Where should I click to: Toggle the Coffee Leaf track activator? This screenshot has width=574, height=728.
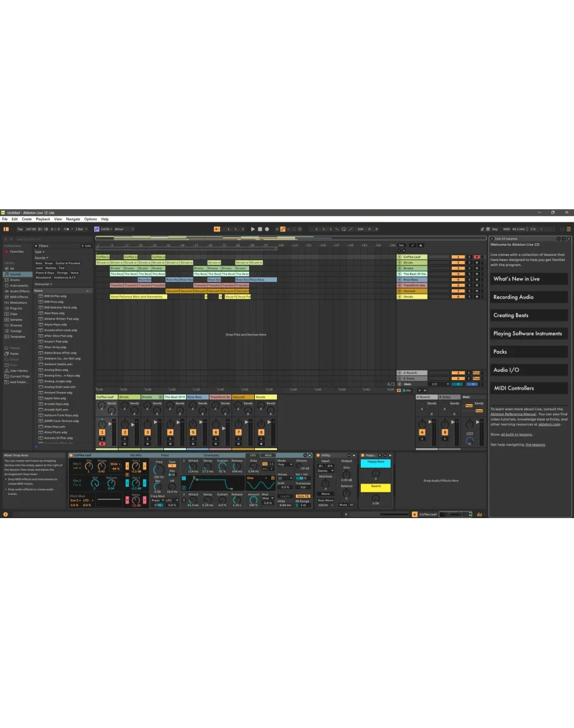click(x=457, y=257)
